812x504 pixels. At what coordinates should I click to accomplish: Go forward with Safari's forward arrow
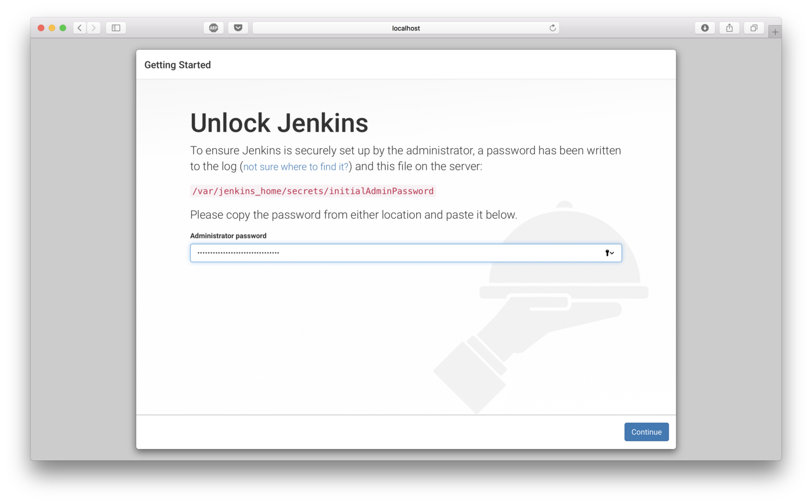(x=93, y=28)
